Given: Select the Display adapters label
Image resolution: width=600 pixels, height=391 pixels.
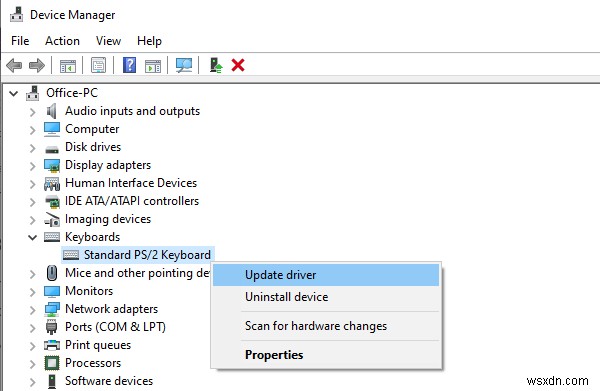Looking at the screenshot, I should (x=108, y=165).
